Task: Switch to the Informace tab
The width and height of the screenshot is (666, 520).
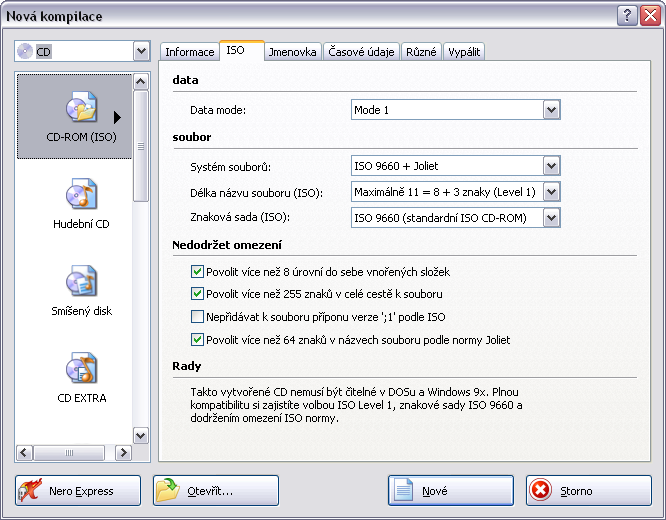Action: (x=189, y=52)
